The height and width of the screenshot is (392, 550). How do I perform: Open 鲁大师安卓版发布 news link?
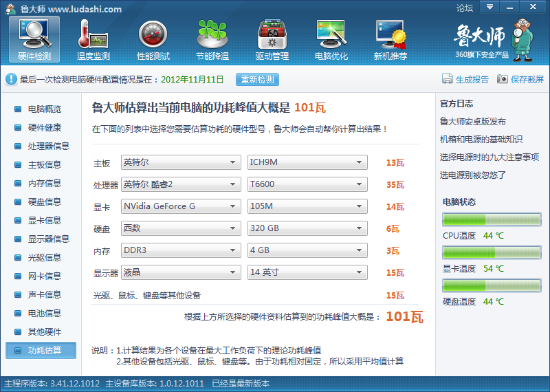pyautogui.click(x=472, y=122)
